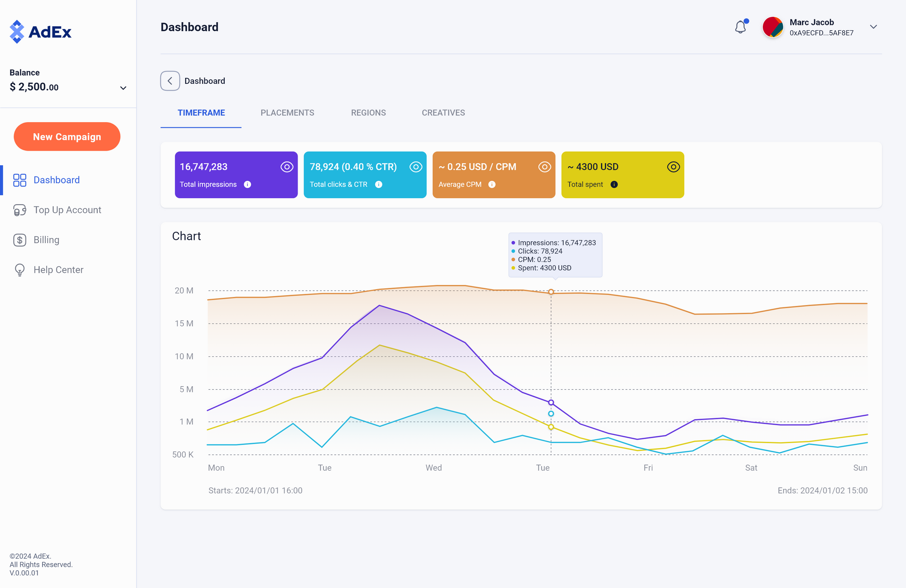Expand the Marc Jacob profile menu
The width and height of the screenshot is (906, 588).
pos(874,27)
